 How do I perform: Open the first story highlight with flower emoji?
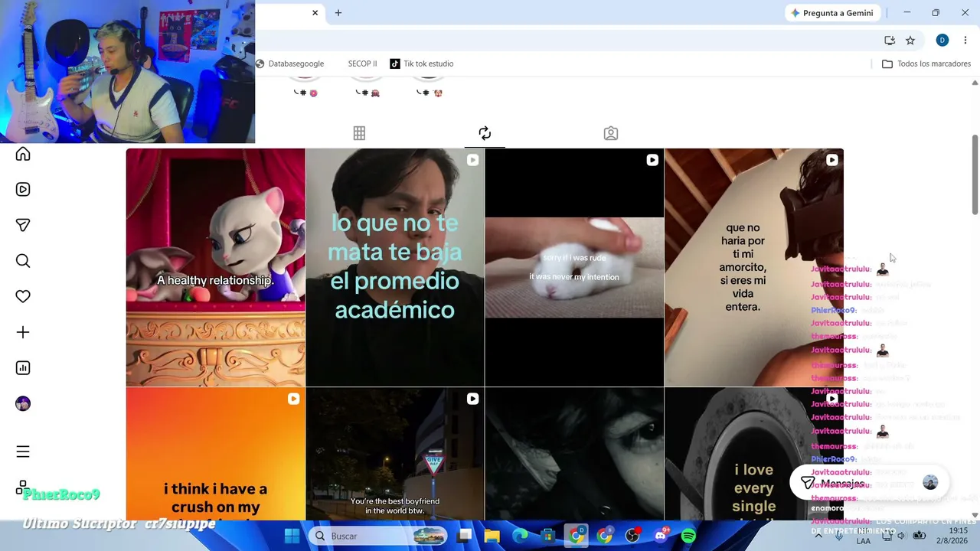click(305, 86)
